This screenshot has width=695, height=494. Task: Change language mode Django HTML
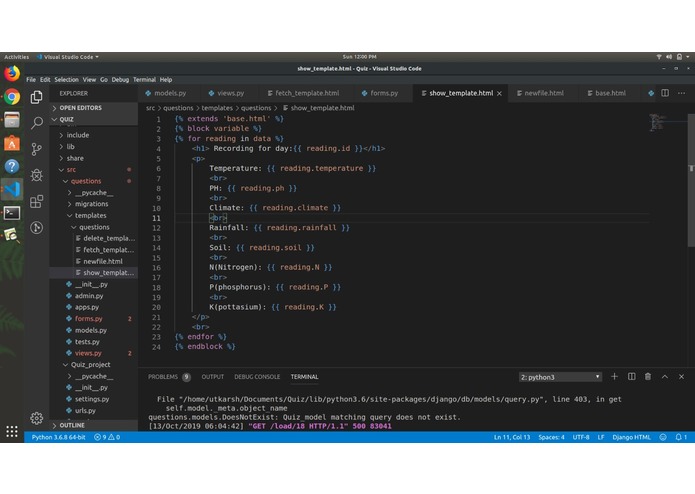point(632,437)
